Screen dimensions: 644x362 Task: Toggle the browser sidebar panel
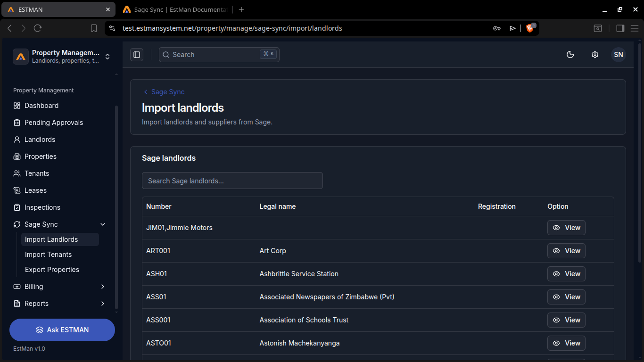point(620,28)
